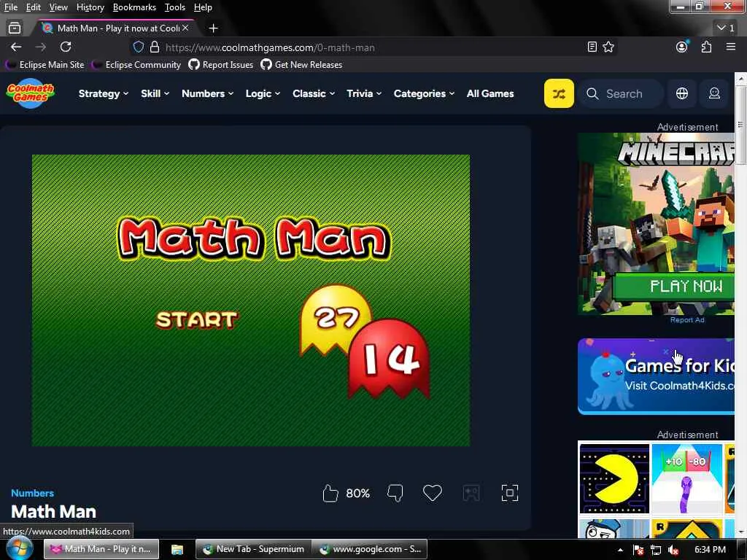Open the Pac-Man game thumbnail
Screen dimensions: 747x560
point(614,478)
